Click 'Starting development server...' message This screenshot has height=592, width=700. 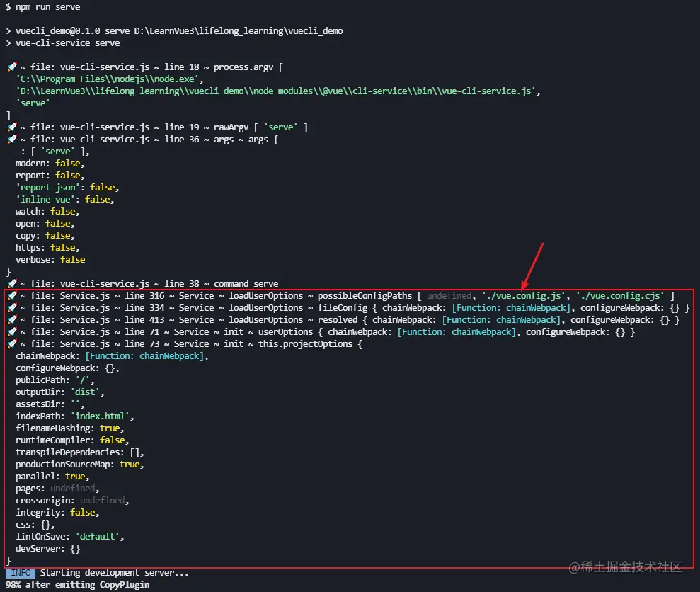(x=115, y=573)
